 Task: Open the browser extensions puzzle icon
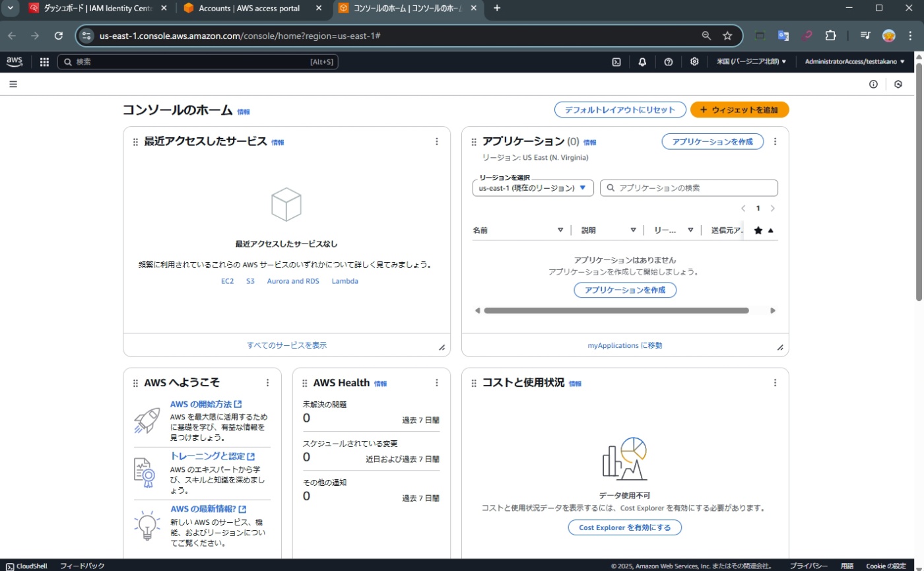point(831,36)
